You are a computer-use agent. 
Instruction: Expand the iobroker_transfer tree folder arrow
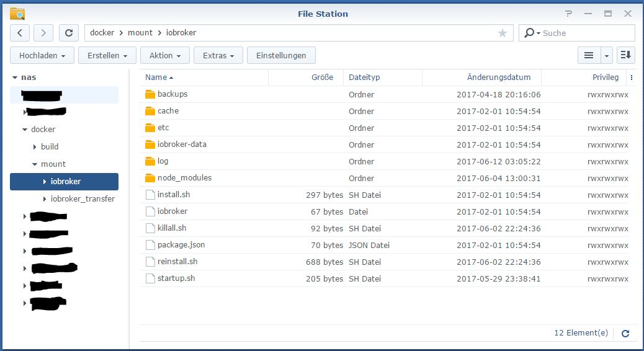[x=44, y=198]
